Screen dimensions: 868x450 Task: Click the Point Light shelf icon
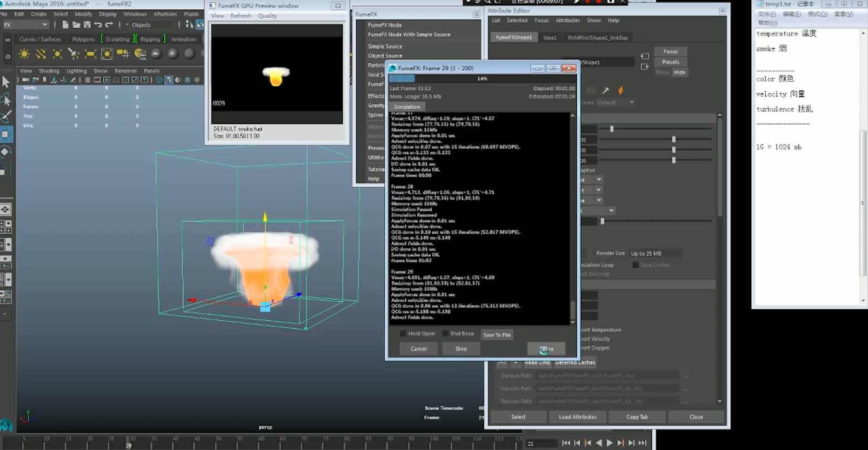pos(57,54)
